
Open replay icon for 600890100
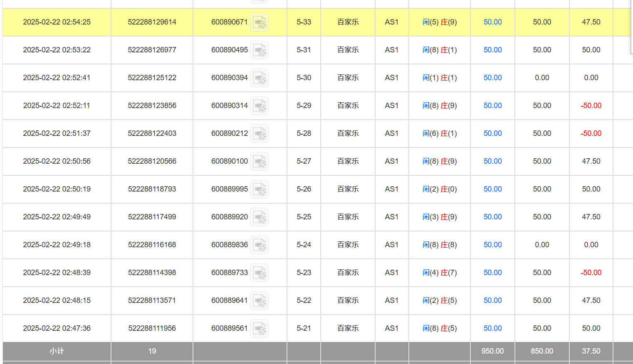click(x=259, y=162)
